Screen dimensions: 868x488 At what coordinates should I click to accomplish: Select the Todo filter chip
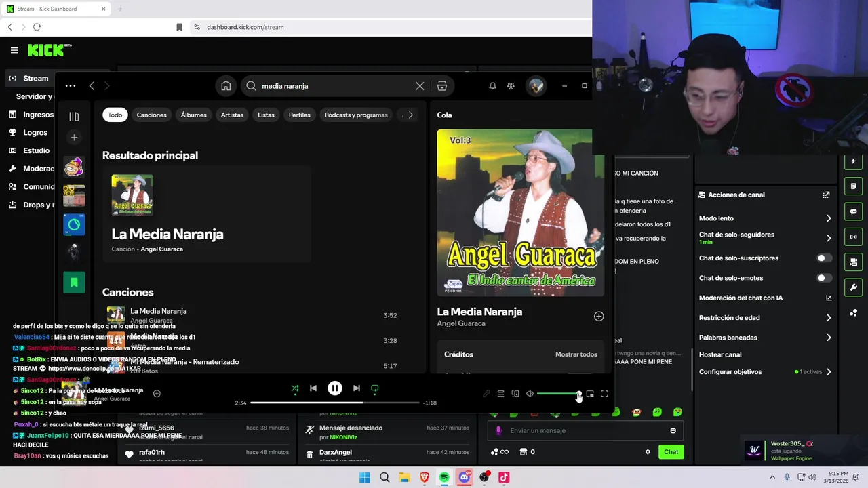coord(115,115)
